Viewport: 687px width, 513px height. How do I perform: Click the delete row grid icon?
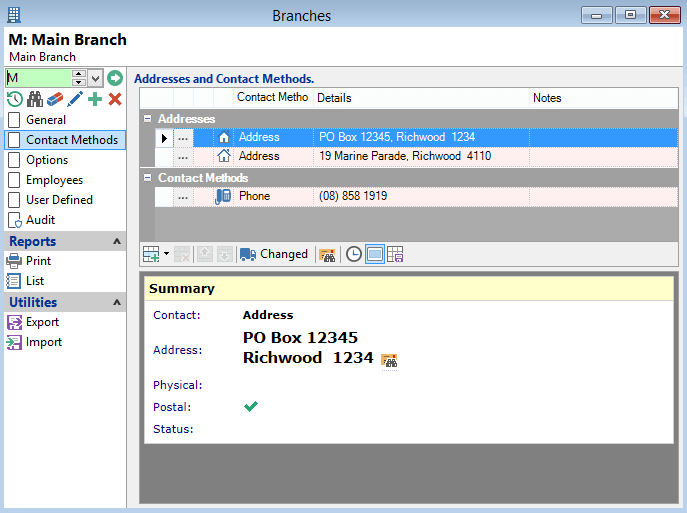tap(182, 254)
